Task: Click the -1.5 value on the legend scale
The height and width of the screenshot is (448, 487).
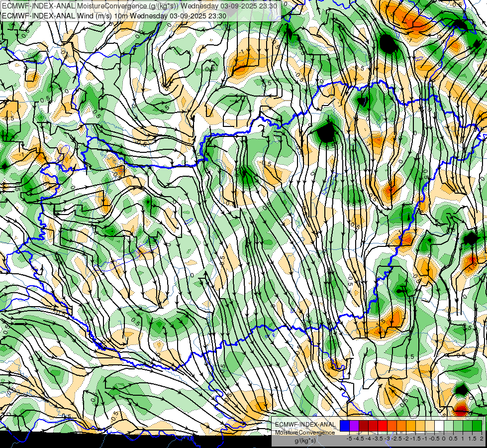Action: [x=415, y=439]
